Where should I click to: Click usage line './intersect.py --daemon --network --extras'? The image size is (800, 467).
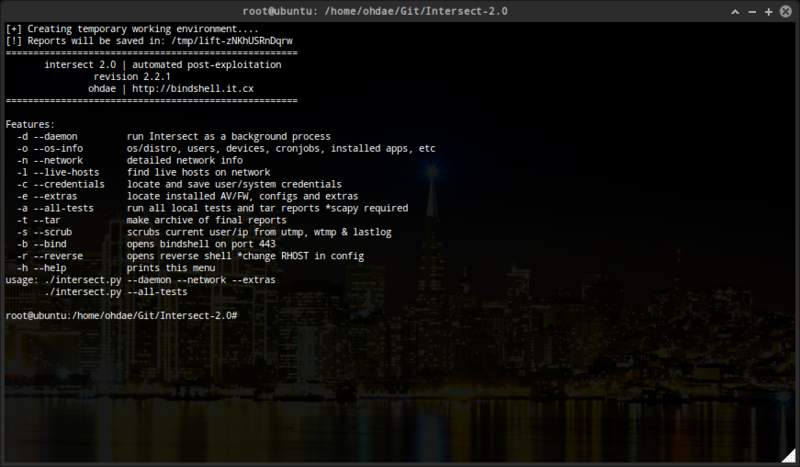pyautogui.click(x=160, y=280)
